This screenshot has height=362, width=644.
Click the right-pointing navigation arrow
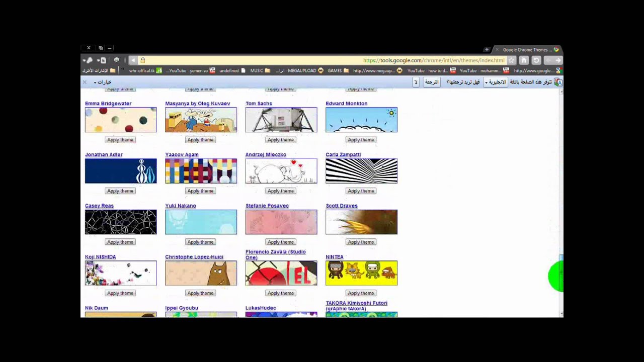pyautogui.click(x=557, y=60)
